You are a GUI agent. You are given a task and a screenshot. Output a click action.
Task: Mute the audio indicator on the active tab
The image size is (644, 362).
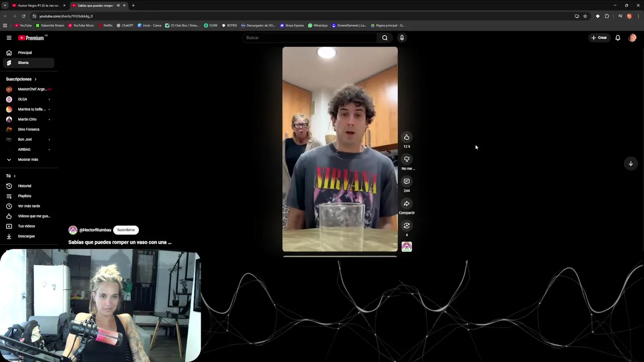118,6
